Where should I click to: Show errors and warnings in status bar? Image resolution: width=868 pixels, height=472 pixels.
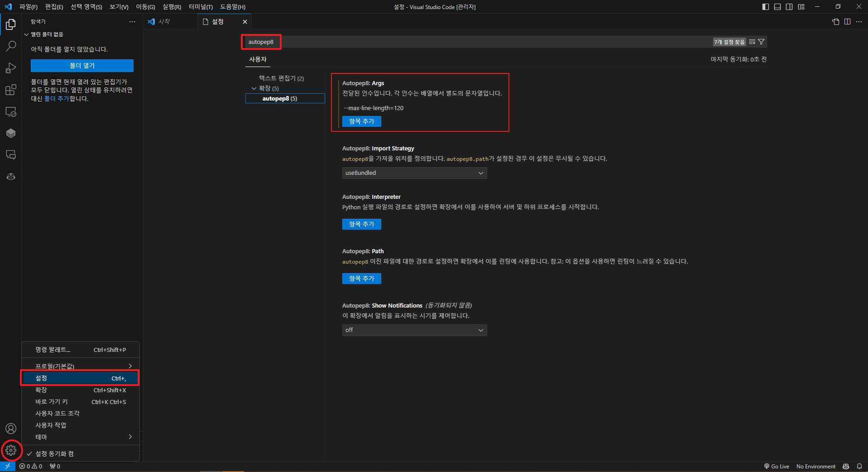pyautogui.click(x=31, y=466)
